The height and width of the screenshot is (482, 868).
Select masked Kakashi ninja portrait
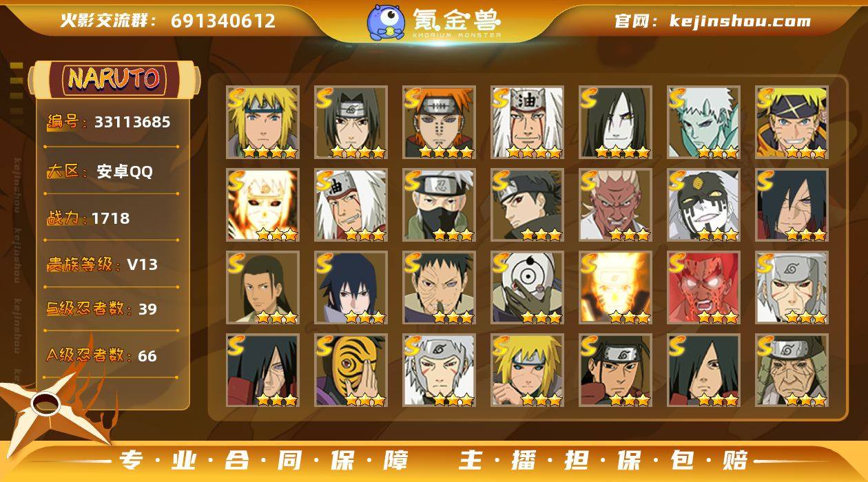pyautogui.click(x=439, y=205)
